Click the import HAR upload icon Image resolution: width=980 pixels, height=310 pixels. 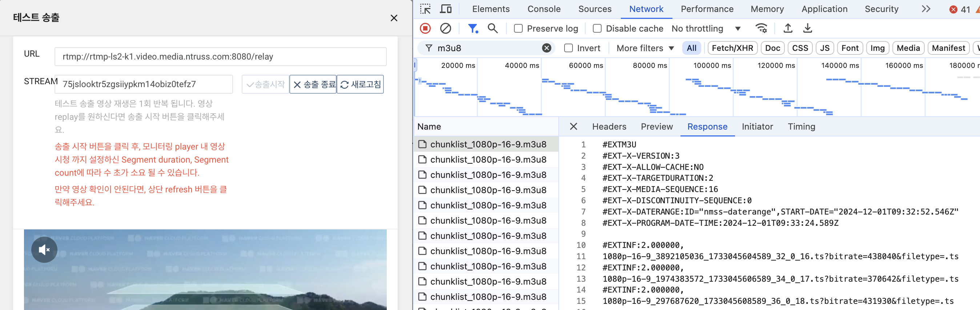(788, 28)
